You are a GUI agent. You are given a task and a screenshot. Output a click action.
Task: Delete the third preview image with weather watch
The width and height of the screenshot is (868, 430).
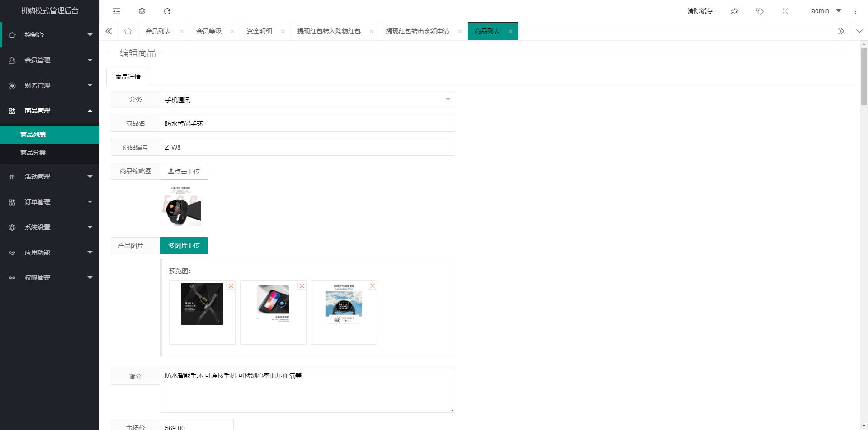(373, 286)
